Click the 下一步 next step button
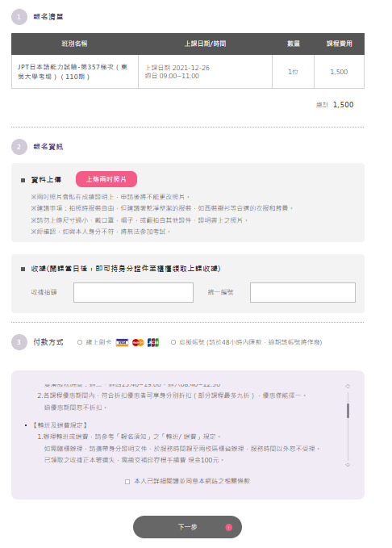Image resolution: width=392 pixels, height=548 pixels. pyautogui.click(x=187, y=527)
